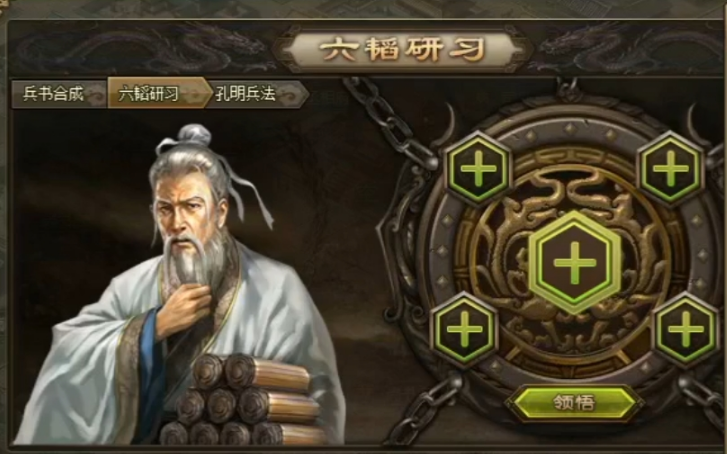Click the top-right green plus hexagon slot

670,168
